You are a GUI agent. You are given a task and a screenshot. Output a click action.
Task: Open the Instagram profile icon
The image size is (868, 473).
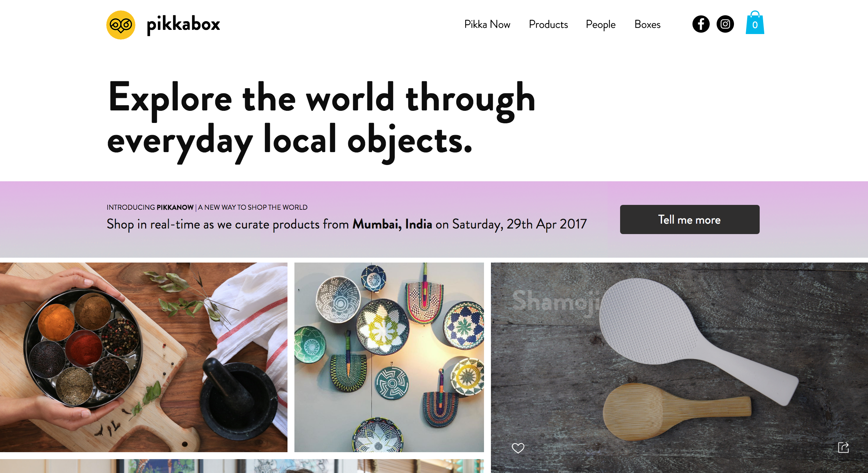725,24
